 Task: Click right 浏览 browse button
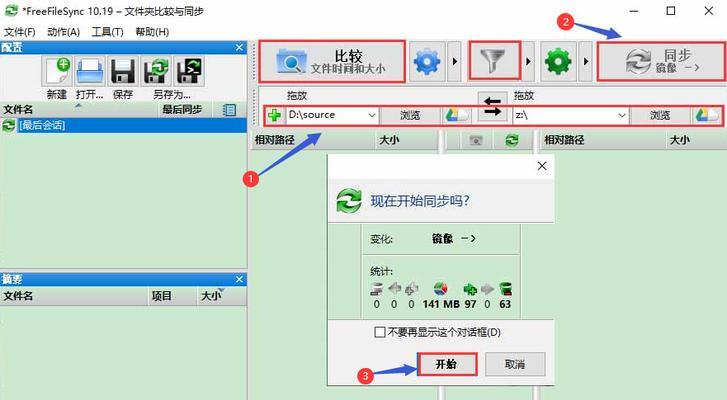click(660, 115)
